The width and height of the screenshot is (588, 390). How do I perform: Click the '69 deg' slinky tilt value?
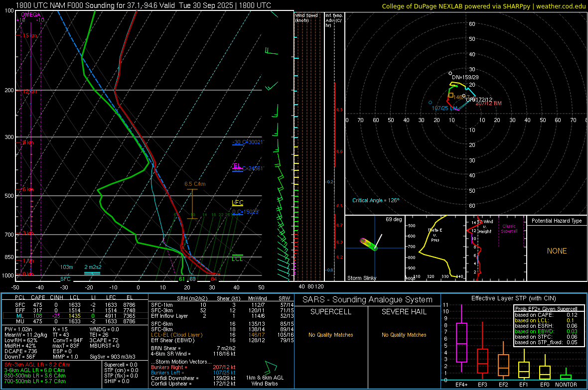394,219
